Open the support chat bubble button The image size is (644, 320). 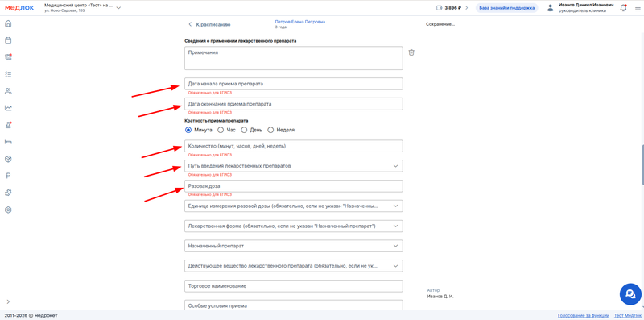pyautogui.click(x=630, y=294)
